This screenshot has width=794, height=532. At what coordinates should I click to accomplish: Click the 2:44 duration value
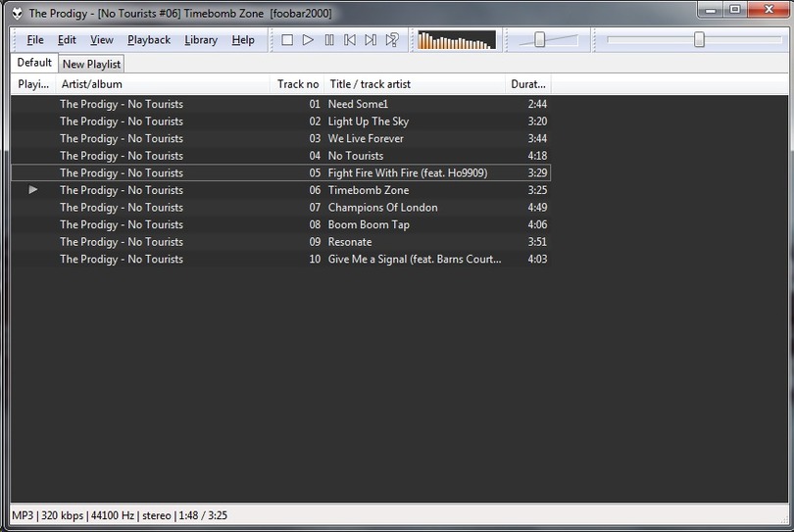537,104
